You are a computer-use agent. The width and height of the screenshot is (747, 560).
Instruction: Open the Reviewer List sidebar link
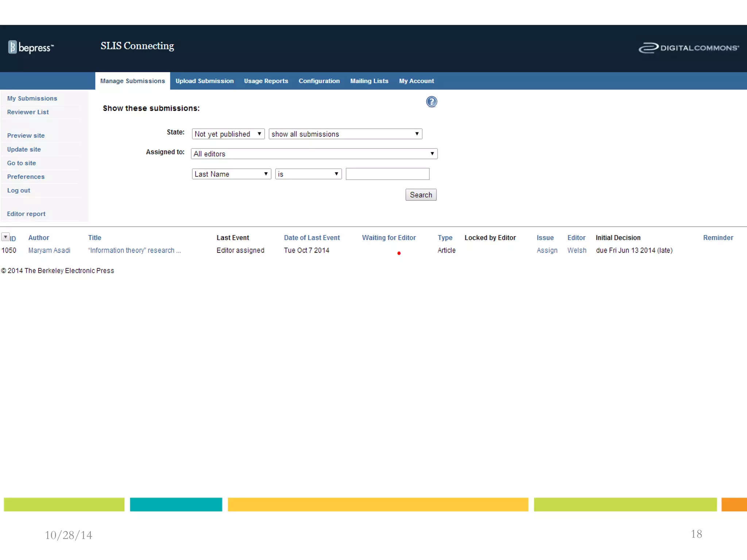pos(28,112)
